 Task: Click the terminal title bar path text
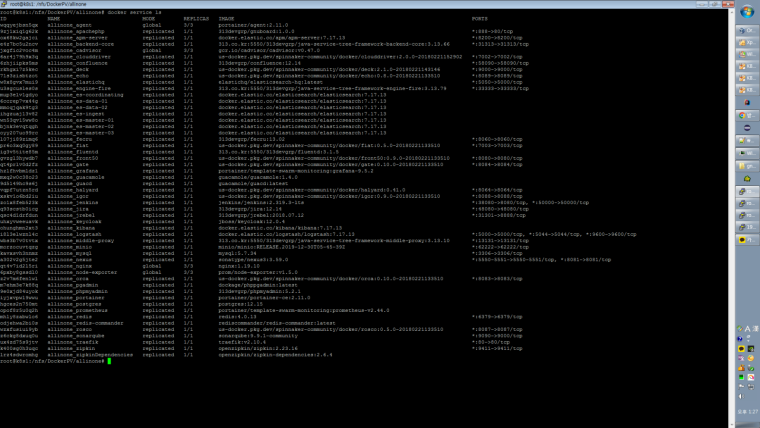tap(50, 5)
